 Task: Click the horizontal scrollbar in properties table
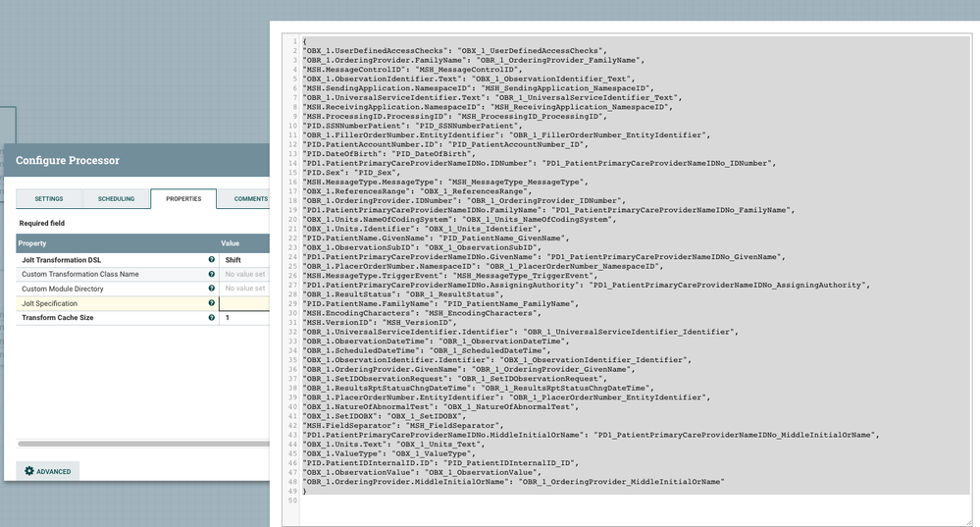[x=144, y=444]
